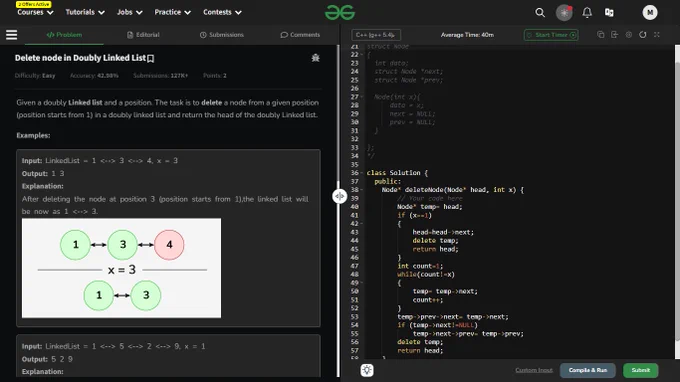Click the lightbulb hint icon
This screenshot has height=382, width=680.
(367, 370)
